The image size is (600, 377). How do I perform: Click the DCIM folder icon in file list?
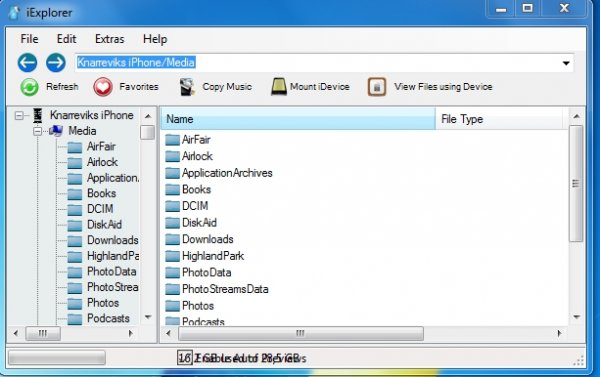(x=172, y=206)
